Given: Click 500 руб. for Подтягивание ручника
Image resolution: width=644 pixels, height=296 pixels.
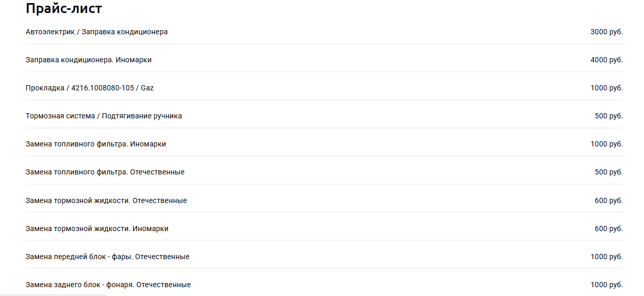Looking at the screenshot, I should (x=609, y=116).
